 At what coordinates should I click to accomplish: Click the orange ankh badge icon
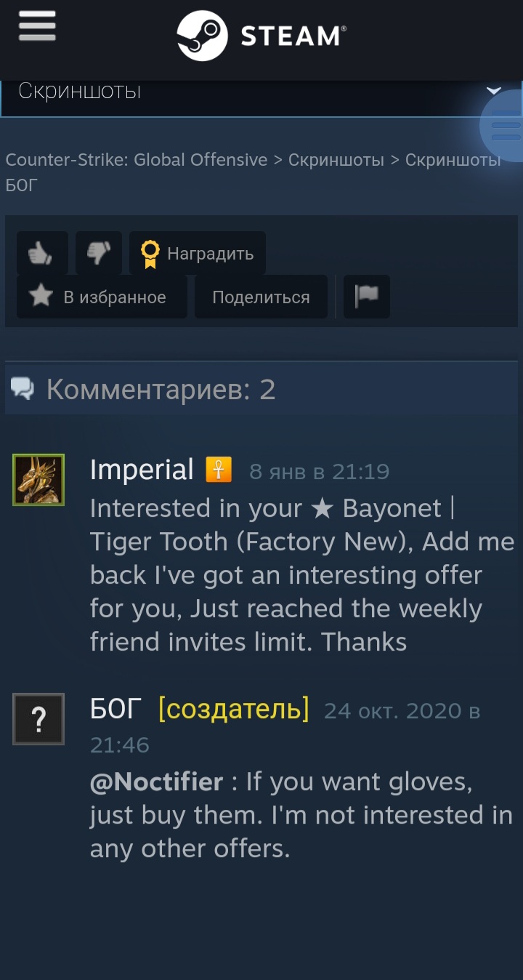coord(219,470)
